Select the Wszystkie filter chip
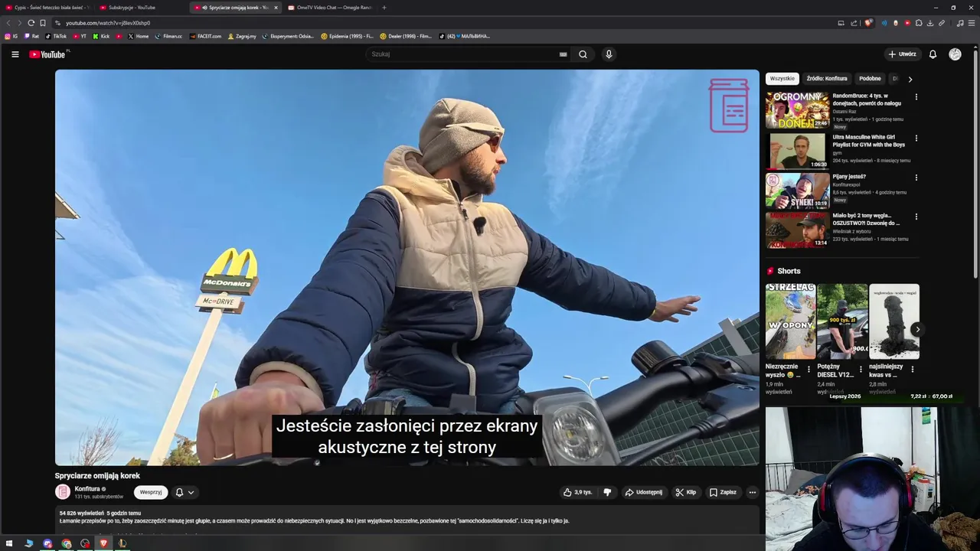 (x=782, y=79)
